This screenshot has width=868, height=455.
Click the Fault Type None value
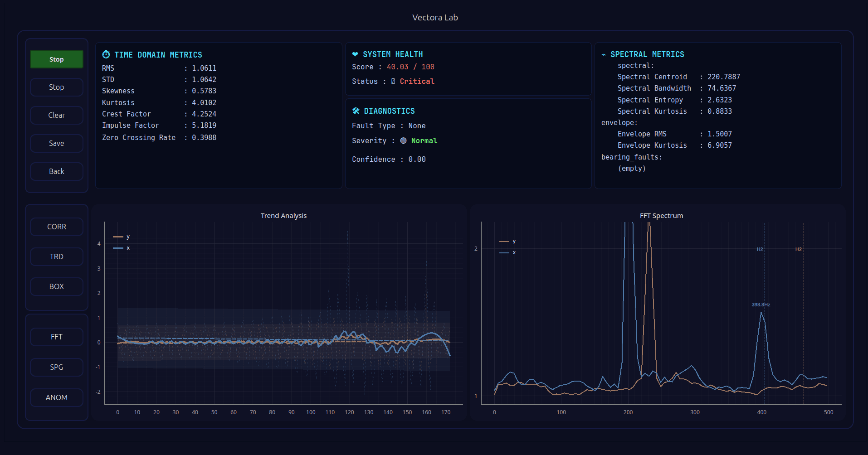tap(417, 126)
